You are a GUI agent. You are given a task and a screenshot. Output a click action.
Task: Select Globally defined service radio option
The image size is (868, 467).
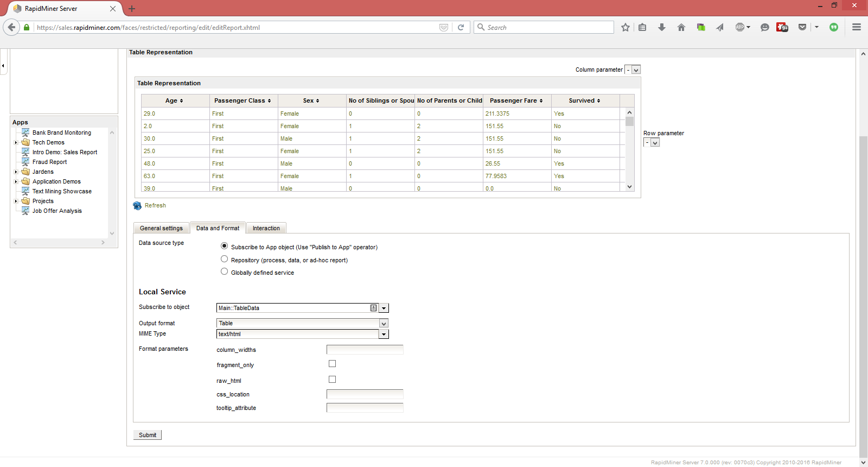(x=224, y=272)
